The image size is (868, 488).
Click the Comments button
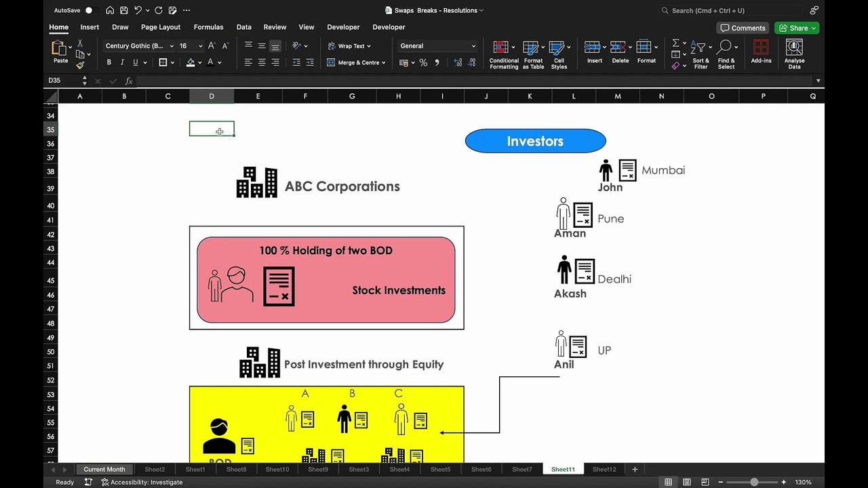click(743, 28)
